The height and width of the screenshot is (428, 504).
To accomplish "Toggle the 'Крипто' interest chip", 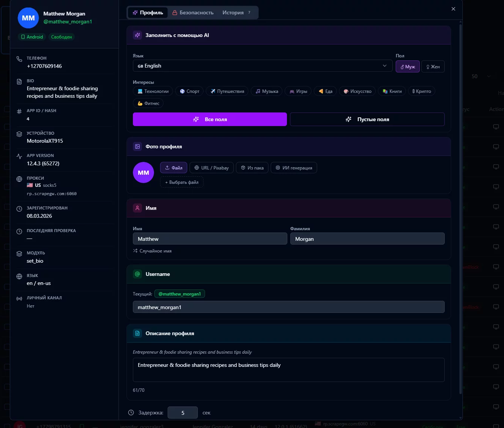I will point(421,91).
